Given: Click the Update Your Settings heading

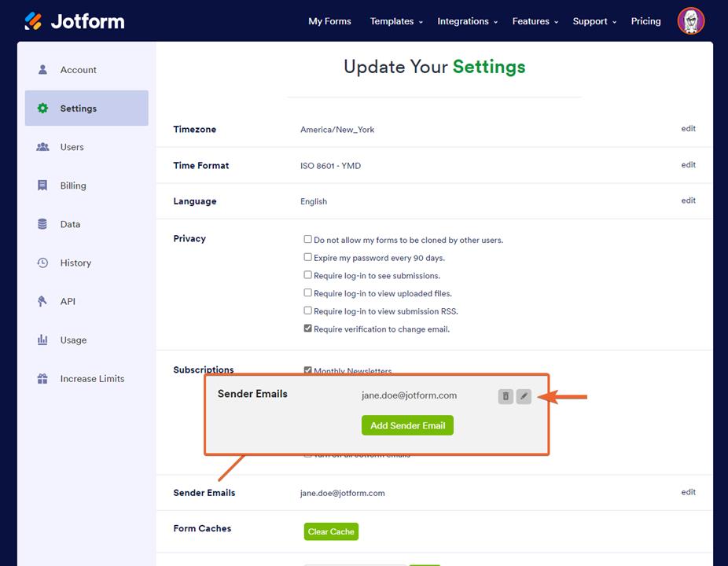Looking at the screenshot, I should coord(434,67).
